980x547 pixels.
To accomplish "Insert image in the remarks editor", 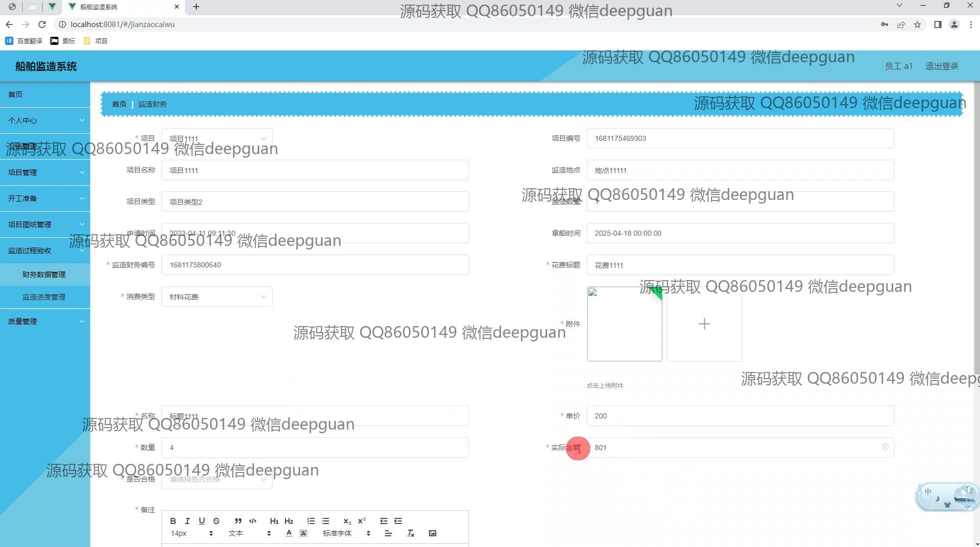I will 432,533.
